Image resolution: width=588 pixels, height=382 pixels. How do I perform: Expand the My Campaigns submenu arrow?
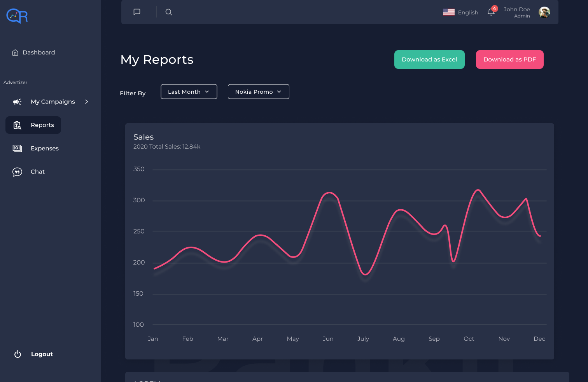(x=86, y=102)
